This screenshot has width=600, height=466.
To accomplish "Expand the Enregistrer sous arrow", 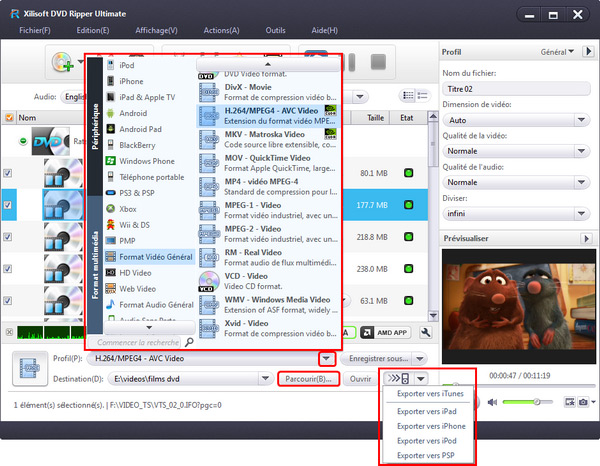I will (x=420, y=358).
